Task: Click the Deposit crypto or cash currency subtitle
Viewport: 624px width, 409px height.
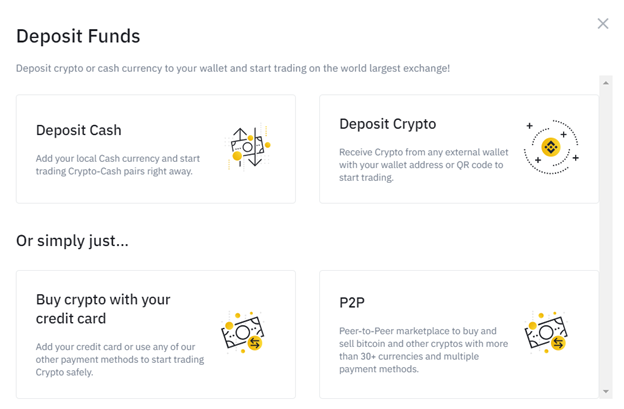Action: [x=233, y=68]
